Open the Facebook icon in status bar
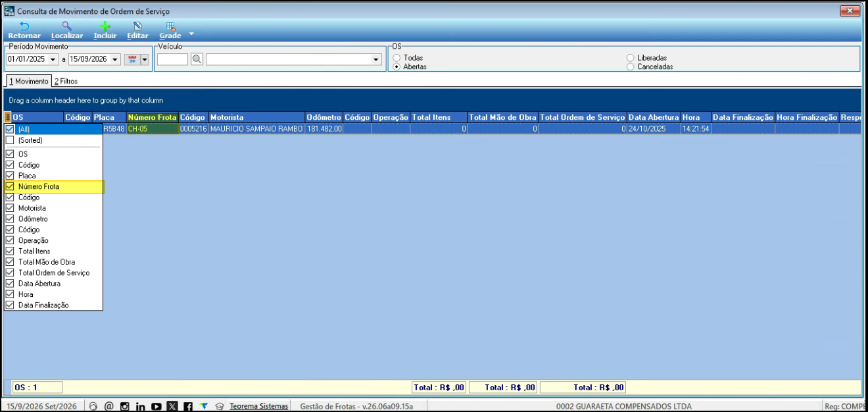The image size is (868, 412). (x=188, y=406)
